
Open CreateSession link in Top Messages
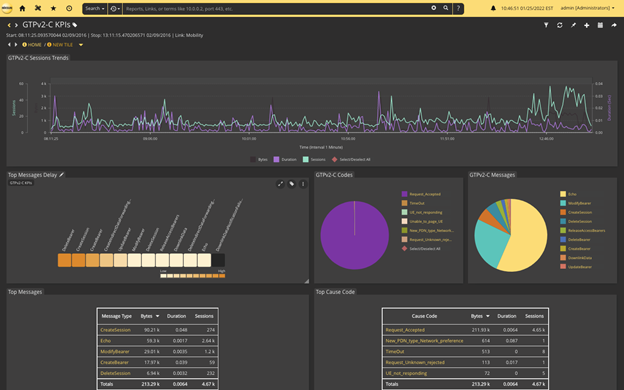(115, 330)
